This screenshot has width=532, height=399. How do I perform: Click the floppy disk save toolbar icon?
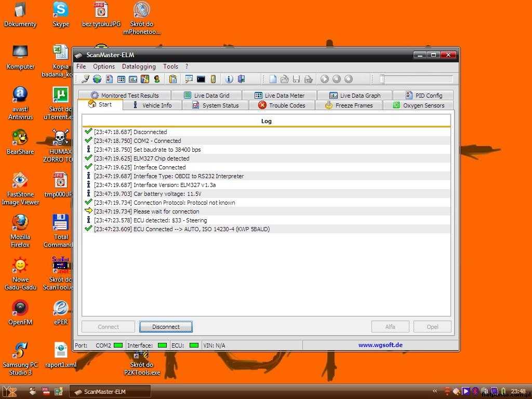coord(296,79)
